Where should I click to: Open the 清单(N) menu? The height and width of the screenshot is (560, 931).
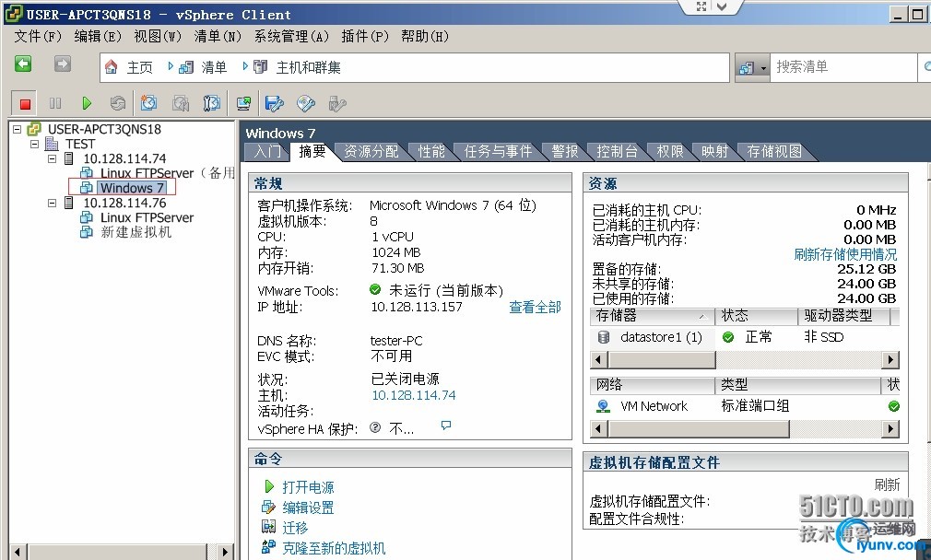tap(218, 36)
